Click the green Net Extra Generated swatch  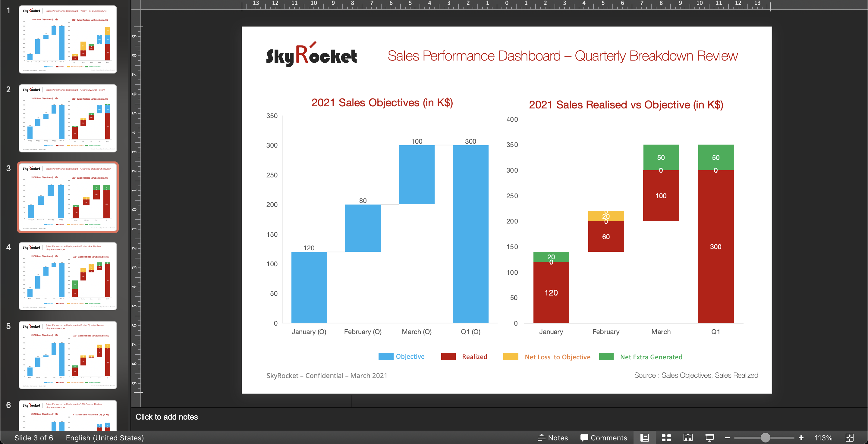pyautogui.click(x=606, y=356)
